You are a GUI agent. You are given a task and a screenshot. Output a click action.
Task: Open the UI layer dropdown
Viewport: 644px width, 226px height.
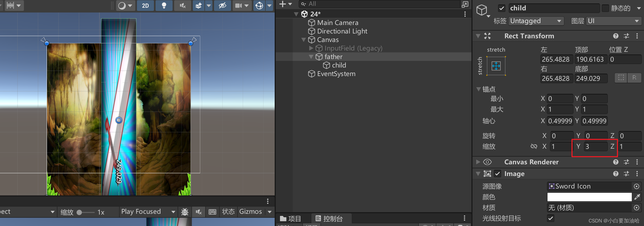614,21
